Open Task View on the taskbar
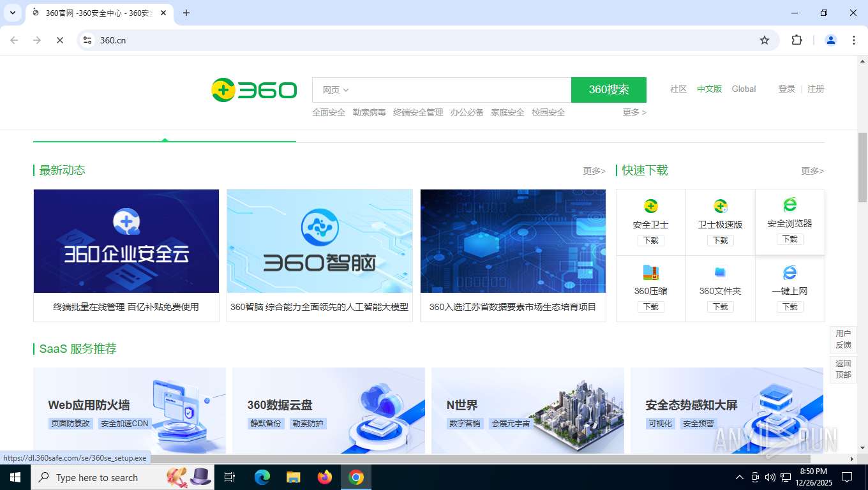The width and height of the screenshot is (868, 490). tap(230, 477)
